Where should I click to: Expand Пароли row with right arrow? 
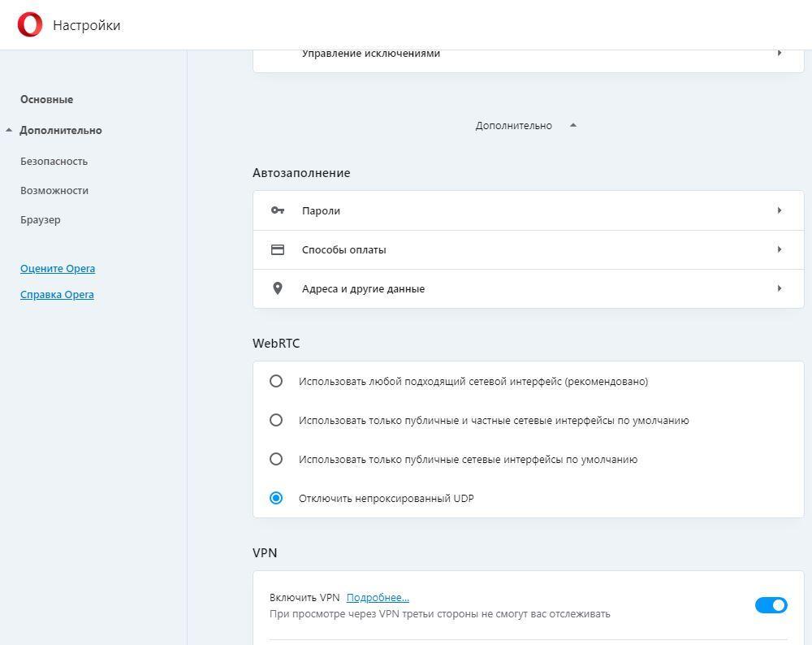click(x=780, y=210)
